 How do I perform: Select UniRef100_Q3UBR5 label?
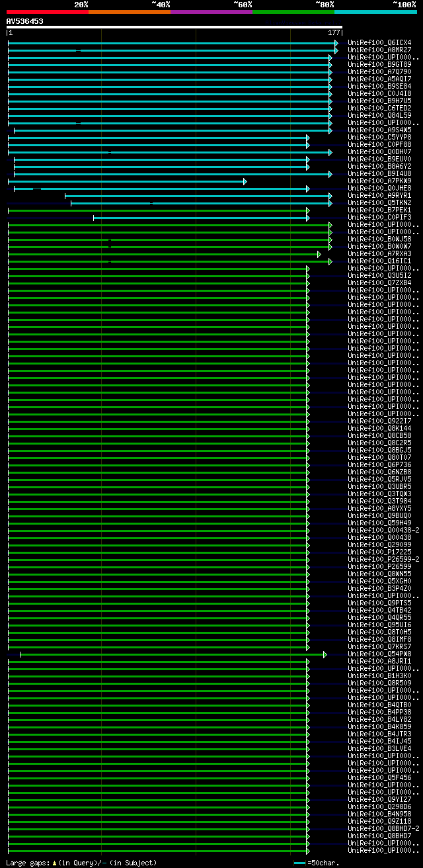click(x=379, y=486)
